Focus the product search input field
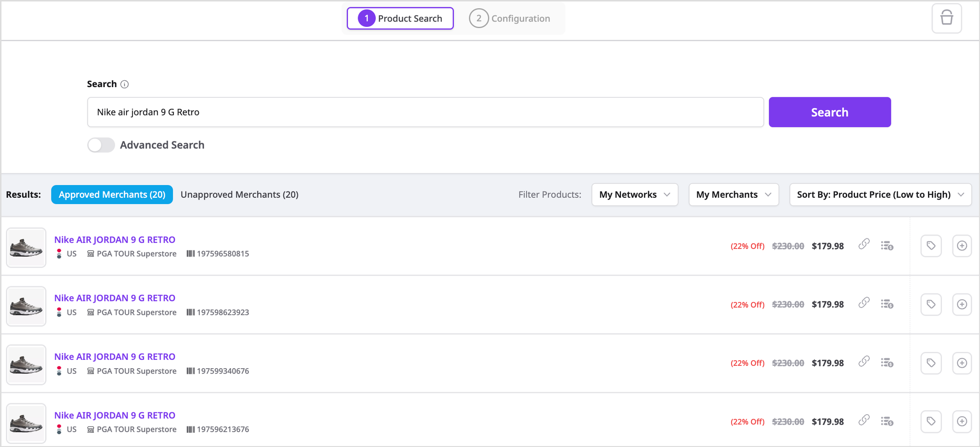 [x=425, y=112]
